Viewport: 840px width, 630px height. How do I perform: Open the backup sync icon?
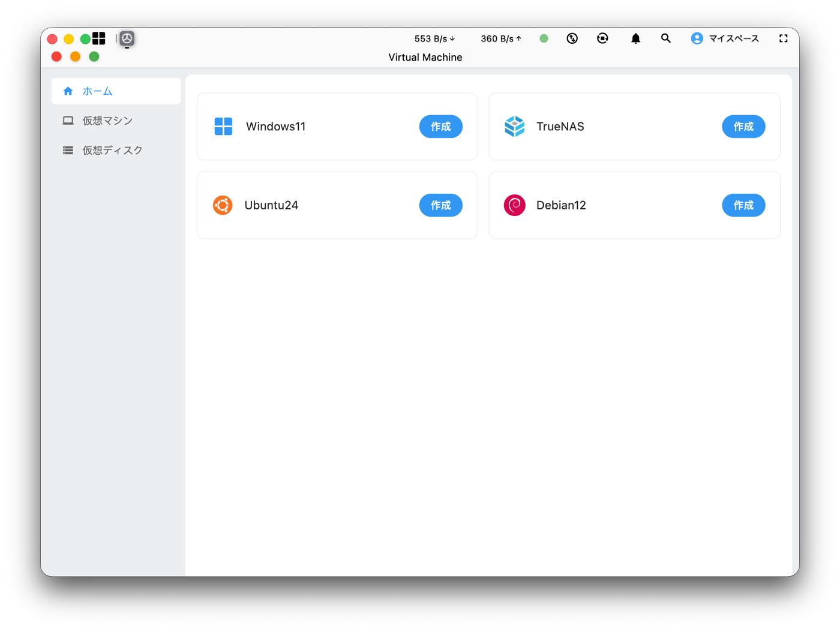coord(602,38)
